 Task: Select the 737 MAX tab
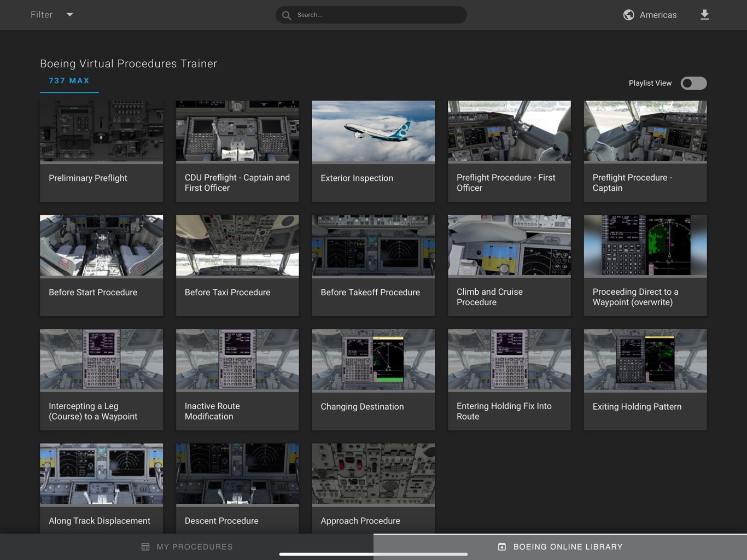coord(69,81)
